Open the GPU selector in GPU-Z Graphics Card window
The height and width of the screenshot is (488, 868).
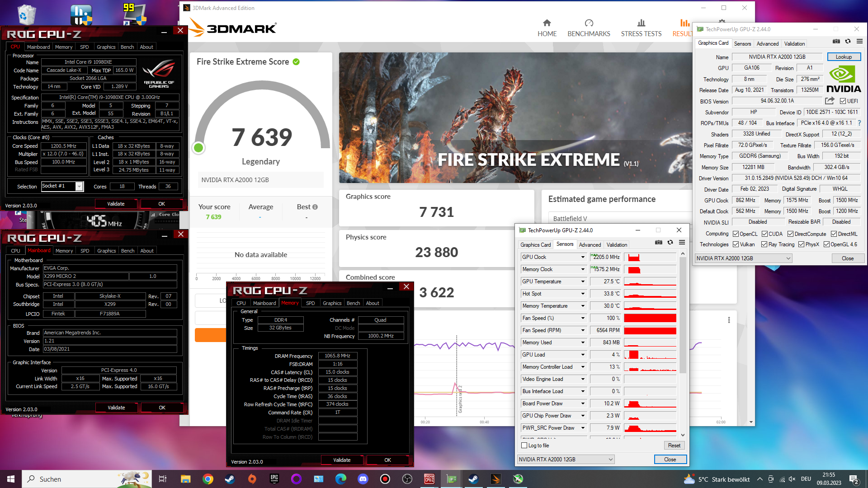(743, 258)
